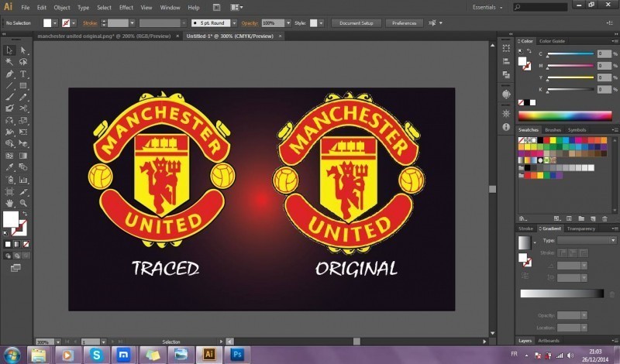The width and height of the screenshot is (620, 364).
Task: Select the Lasso tool
Action: (x=23, y=62)
